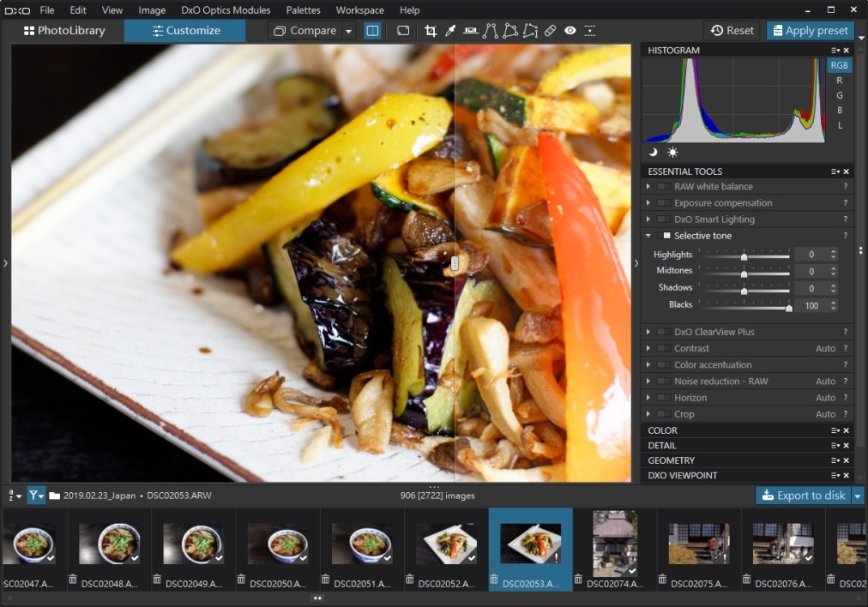This screenshot has width=868, height=607.
Task: Select the Crop tool in toolbar
Action: click(430, 31)
